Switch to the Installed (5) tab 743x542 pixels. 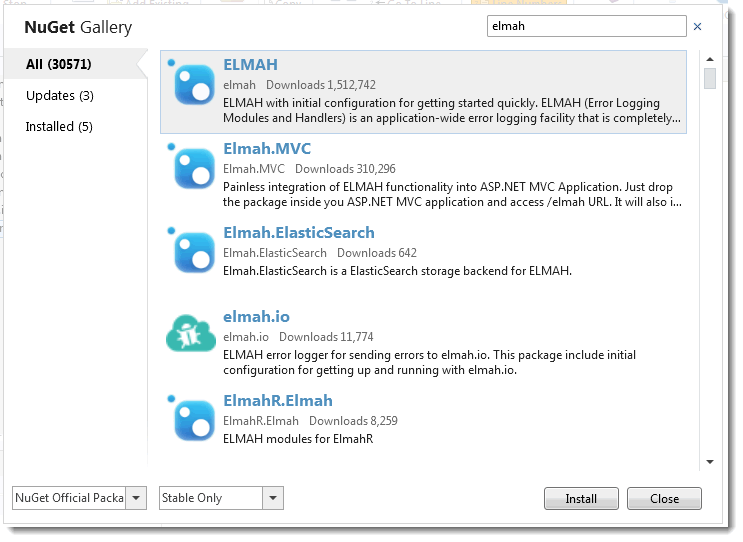(x=59, y=126)
